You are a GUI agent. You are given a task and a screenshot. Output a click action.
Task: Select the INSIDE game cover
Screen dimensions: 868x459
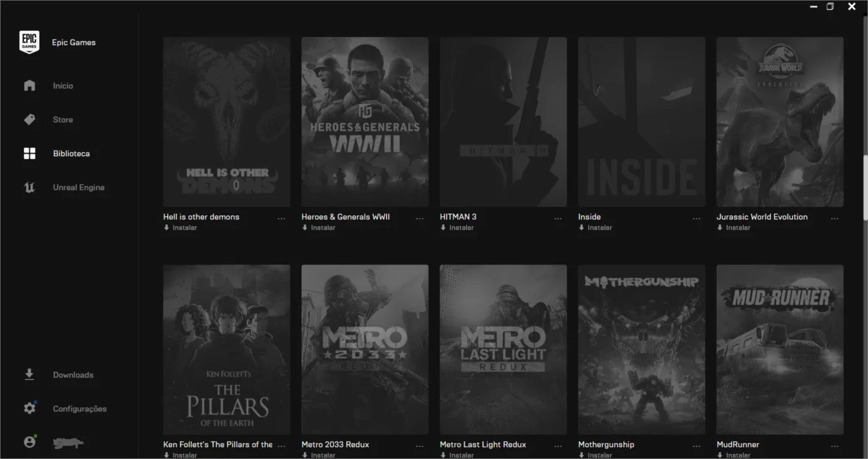coord(641,122)
